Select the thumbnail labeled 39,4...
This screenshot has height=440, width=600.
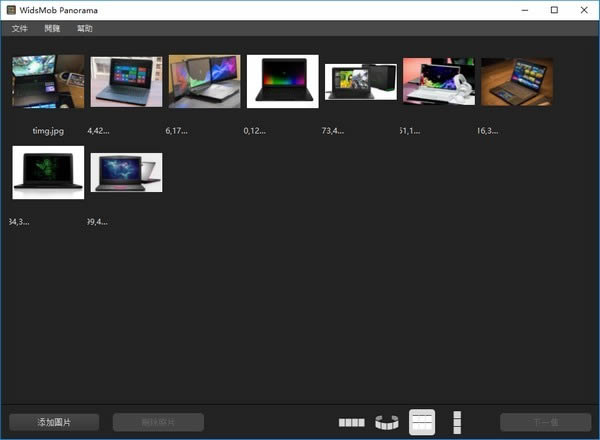[126, 173]
